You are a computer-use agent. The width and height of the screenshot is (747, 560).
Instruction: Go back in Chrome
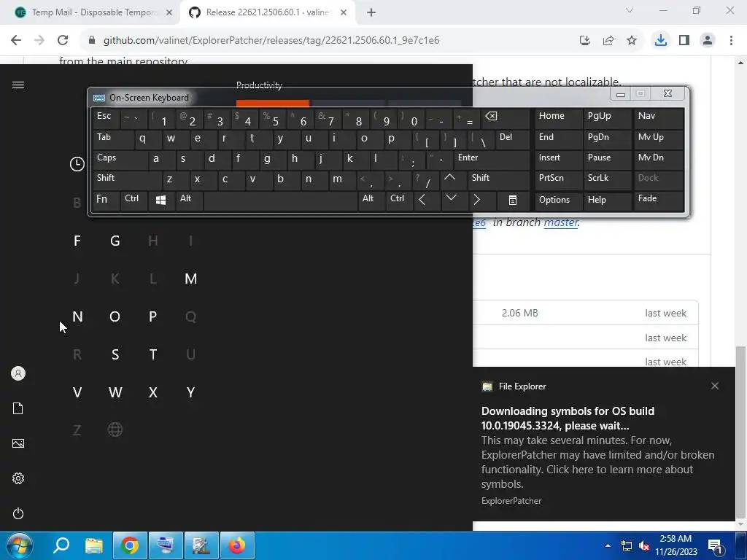tap(16, 40)
